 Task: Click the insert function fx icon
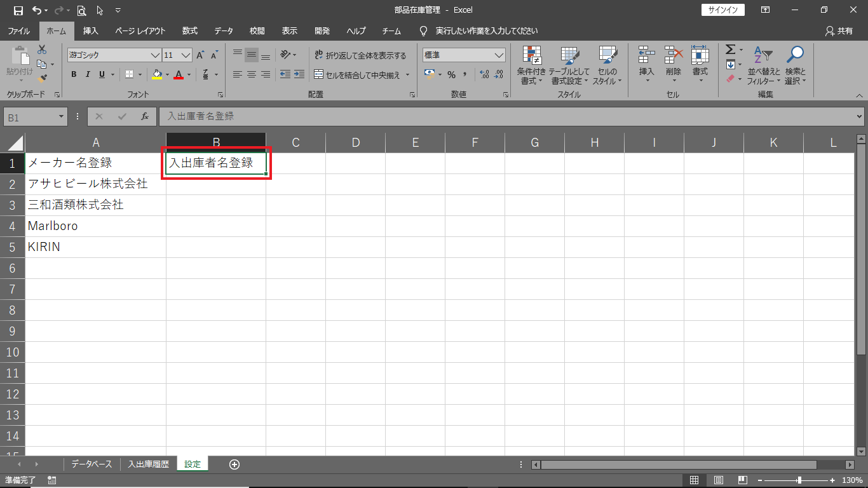click(x=145, y=116)
